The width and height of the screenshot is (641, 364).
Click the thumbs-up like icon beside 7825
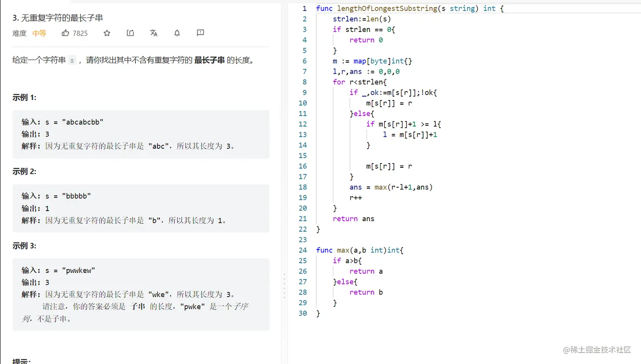pyautogui.click(x=65, y=33)
